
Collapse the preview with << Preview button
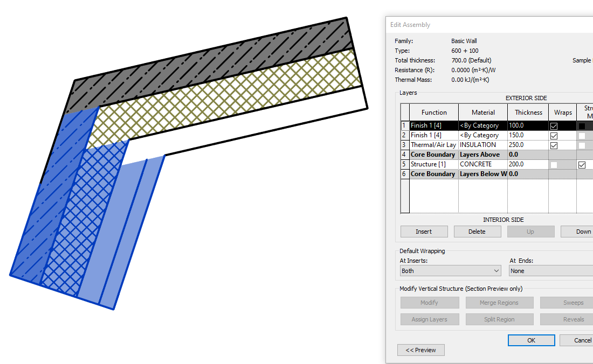pos(421,350)
